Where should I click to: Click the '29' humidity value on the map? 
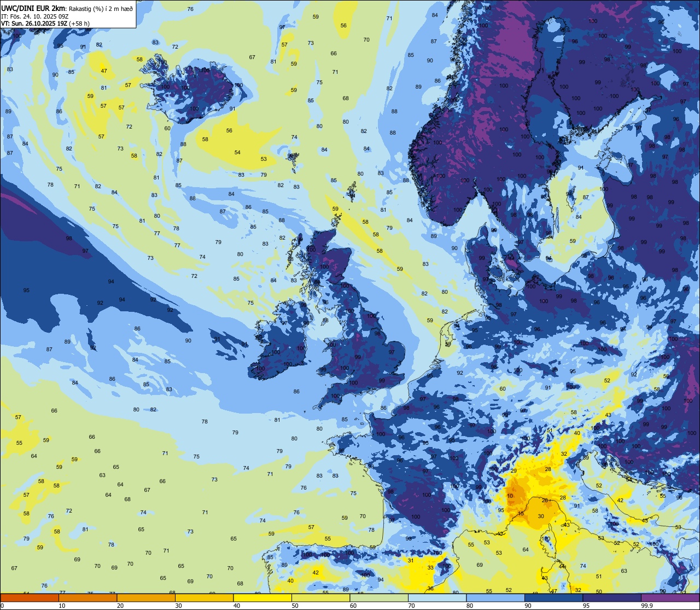[514, 471]
